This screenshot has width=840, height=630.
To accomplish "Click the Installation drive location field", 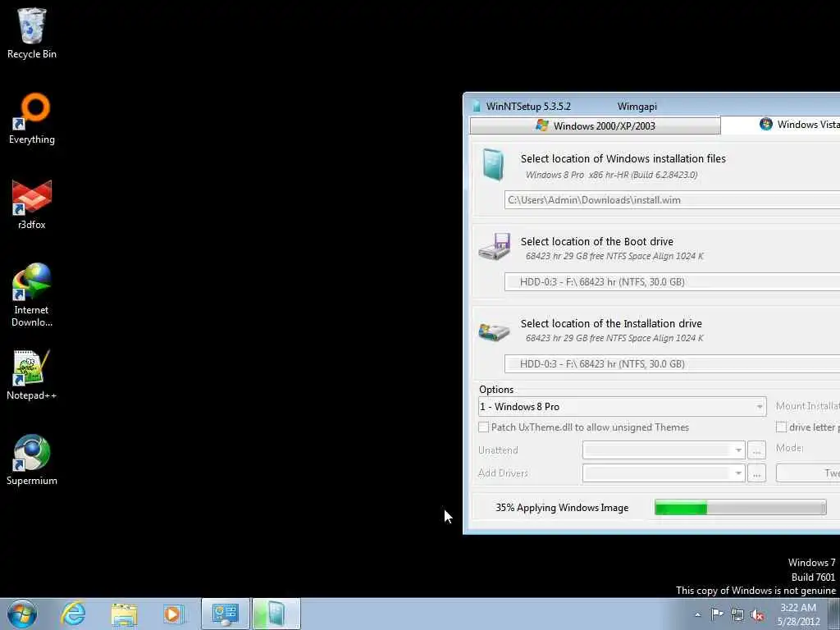I will click(x=672, y=363).
